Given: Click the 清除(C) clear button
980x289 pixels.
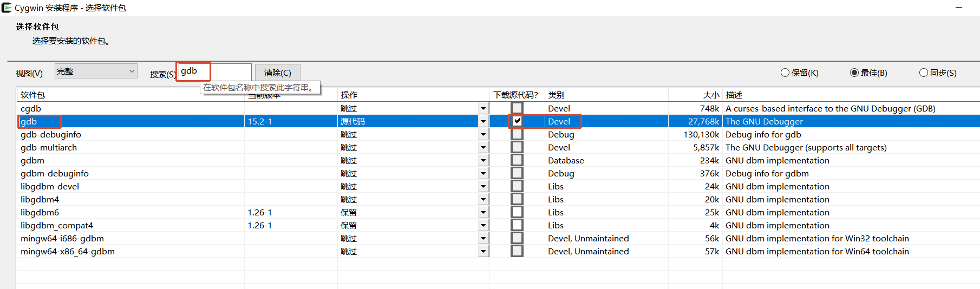Looking at the screenshot, I should (277, 73).
